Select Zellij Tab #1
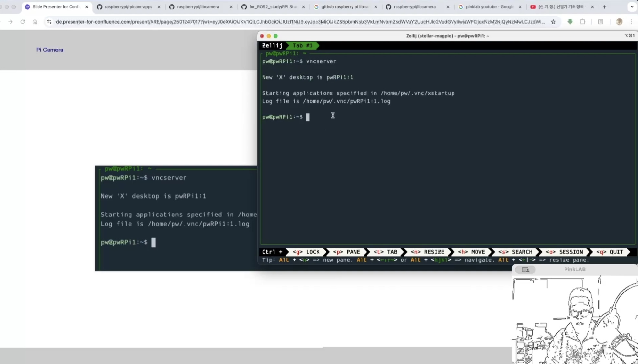Screen dimensions: 638x364 coord(302,46)
